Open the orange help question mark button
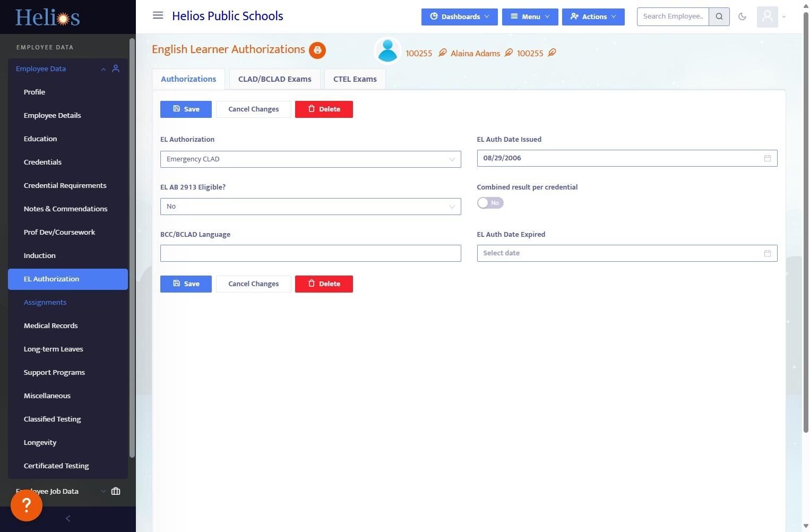Viewport: 810px width, 532px height. tap(27, 505)
